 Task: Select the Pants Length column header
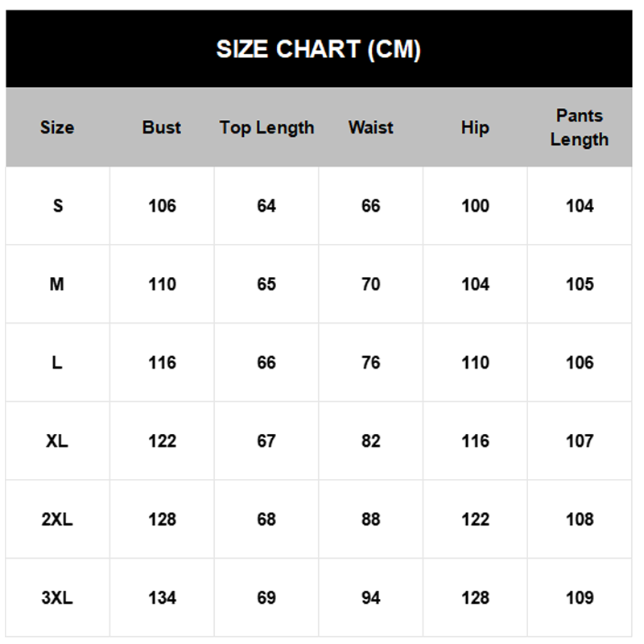tap(580, 127)
